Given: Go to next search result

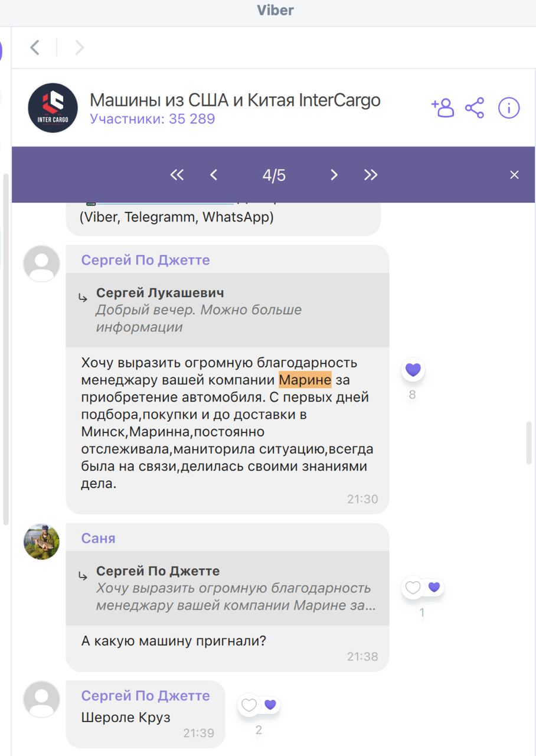Looking at the screenshot, I should pyautogui.click(x=334, y=175).
